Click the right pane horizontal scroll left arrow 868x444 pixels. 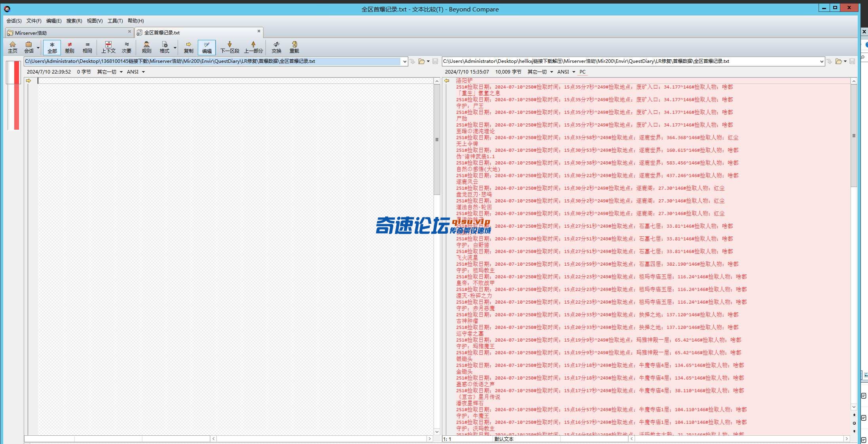click(x=632, y=438)
